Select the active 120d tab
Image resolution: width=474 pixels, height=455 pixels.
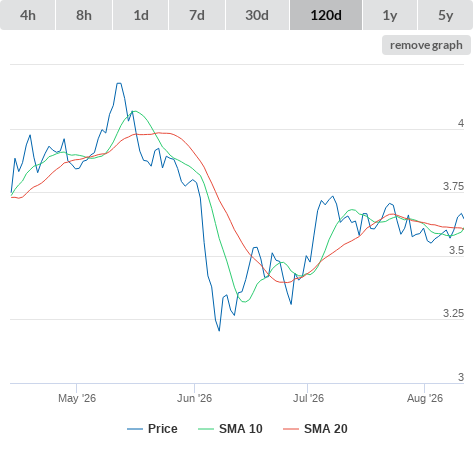326,15
